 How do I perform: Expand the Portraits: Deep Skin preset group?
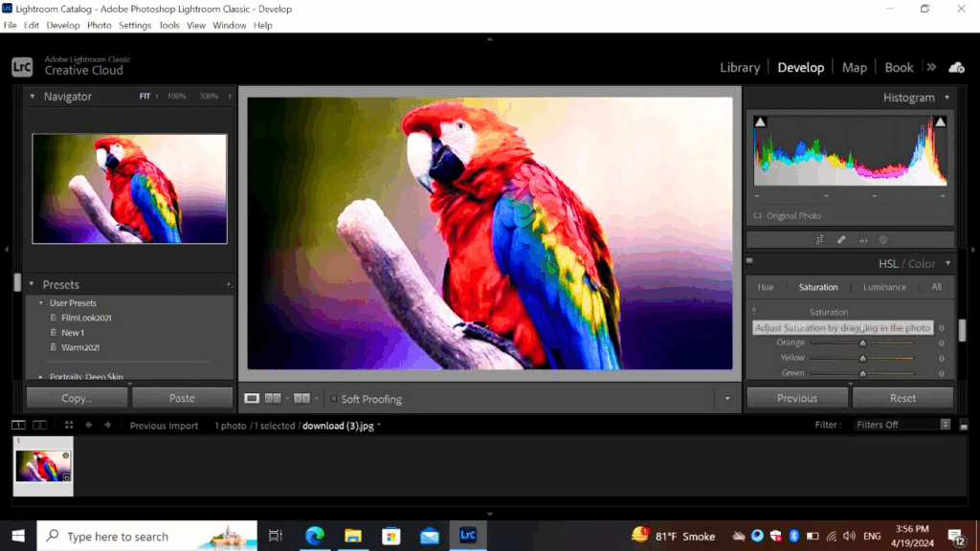(40, 377)
